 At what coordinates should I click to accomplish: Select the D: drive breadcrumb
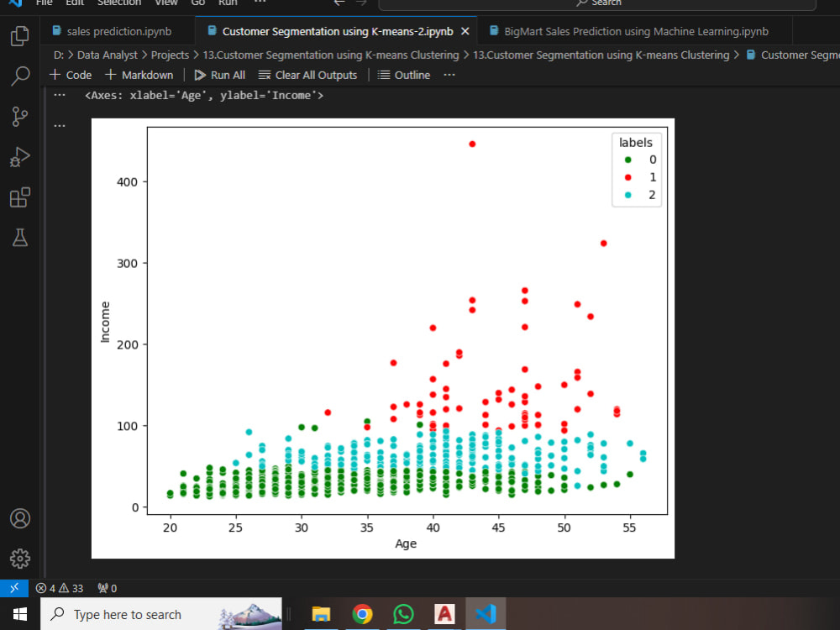tap(59, 55)
